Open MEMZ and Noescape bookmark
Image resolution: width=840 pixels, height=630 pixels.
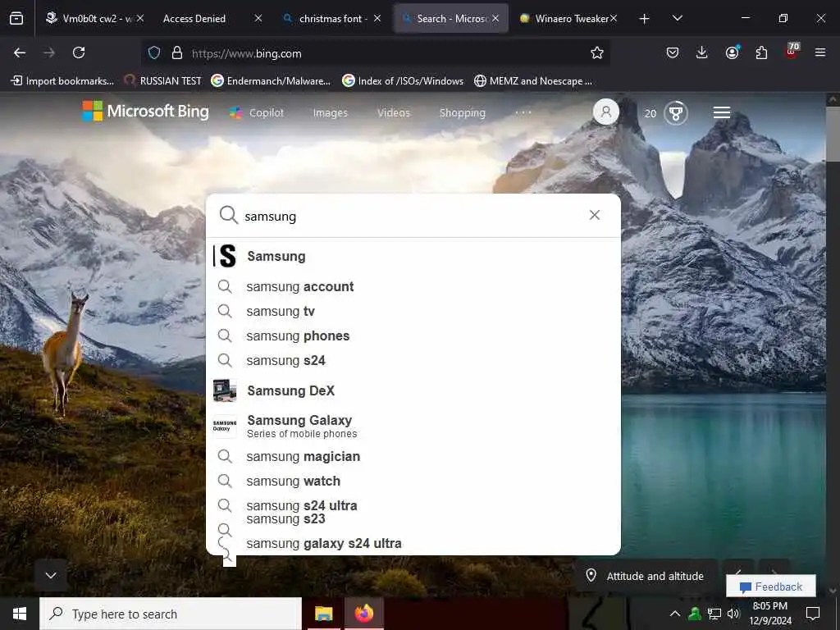click(533, 81)
